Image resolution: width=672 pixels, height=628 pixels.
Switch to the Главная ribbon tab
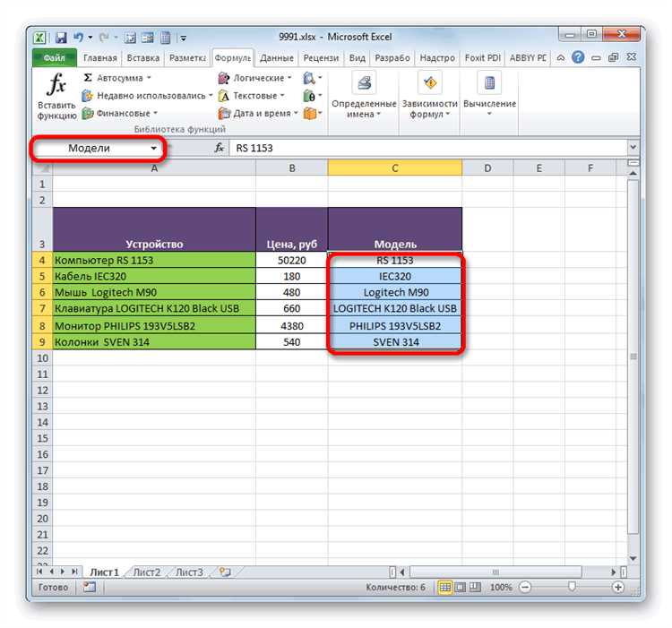pos(99,58)
